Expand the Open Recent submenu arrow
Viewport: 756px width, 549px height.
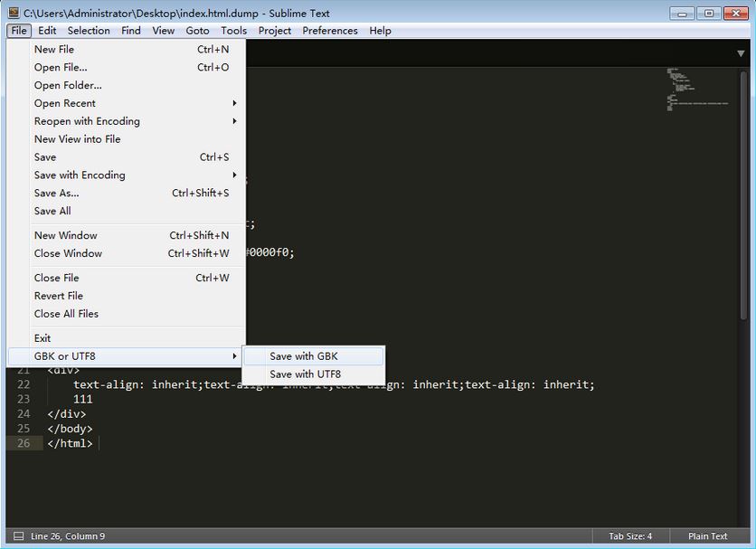(234, 103)
